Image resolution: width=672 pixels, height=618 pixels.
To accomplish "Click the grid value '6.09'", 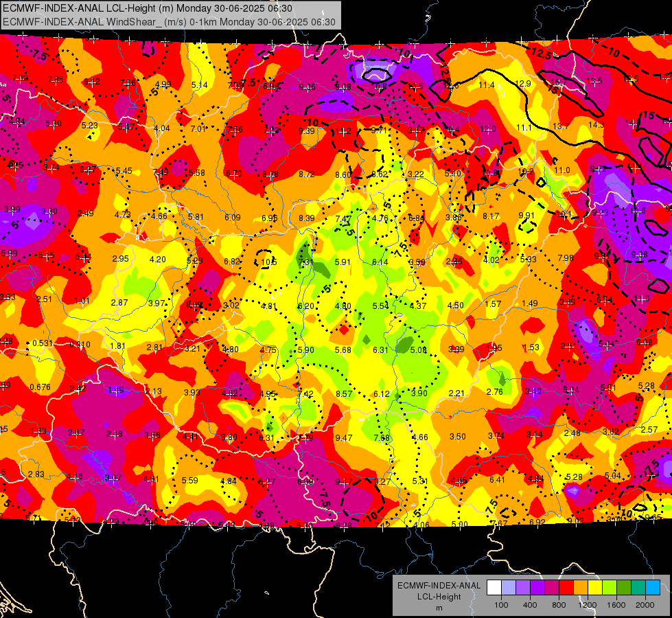I will 232,218.
